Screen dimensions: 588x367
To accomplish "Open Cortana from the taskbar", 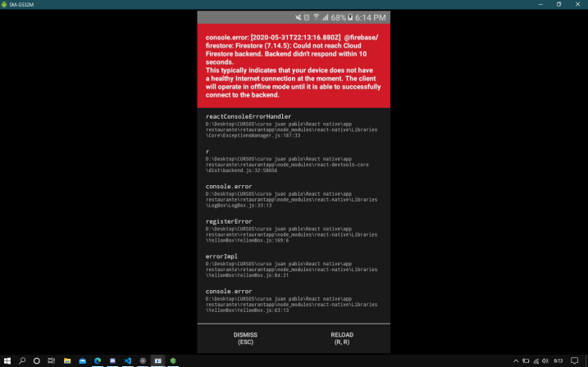I will tap(36, 360).
